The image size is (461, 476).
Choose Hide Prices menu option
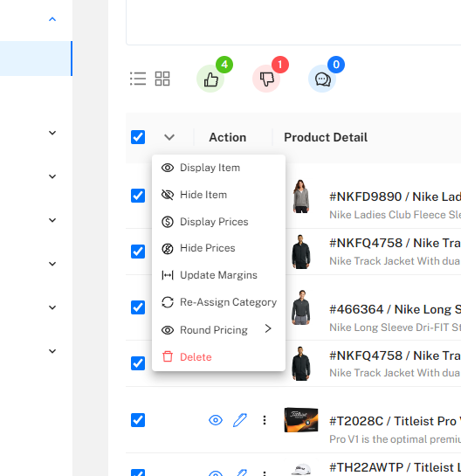(218, 248)
